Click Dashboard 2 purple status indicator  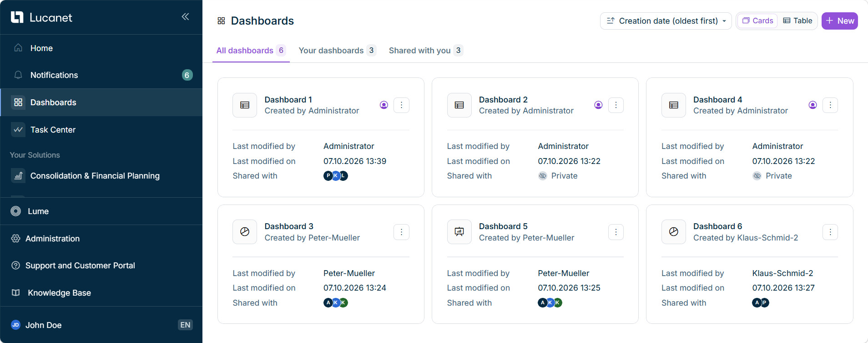pos(598,105)
